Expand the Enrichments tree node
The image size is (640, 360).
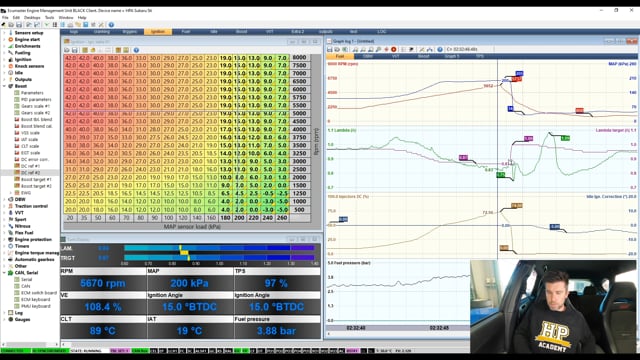click(4, 46)
